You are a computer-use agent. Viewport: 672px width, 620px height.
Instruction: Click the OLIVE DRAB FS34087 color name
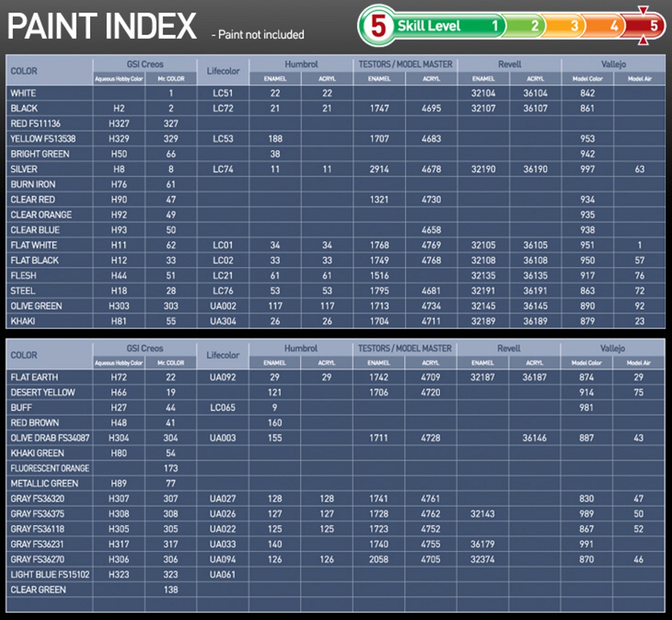[x=50, y=438]
